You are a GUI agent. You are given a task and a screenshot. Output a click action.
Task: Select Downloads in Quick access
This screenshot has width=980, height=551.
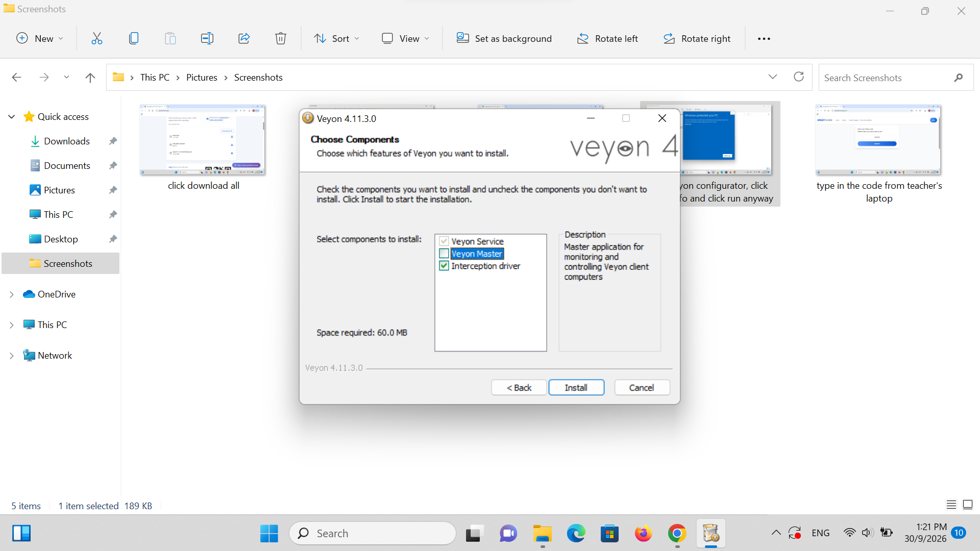point(67,141)
